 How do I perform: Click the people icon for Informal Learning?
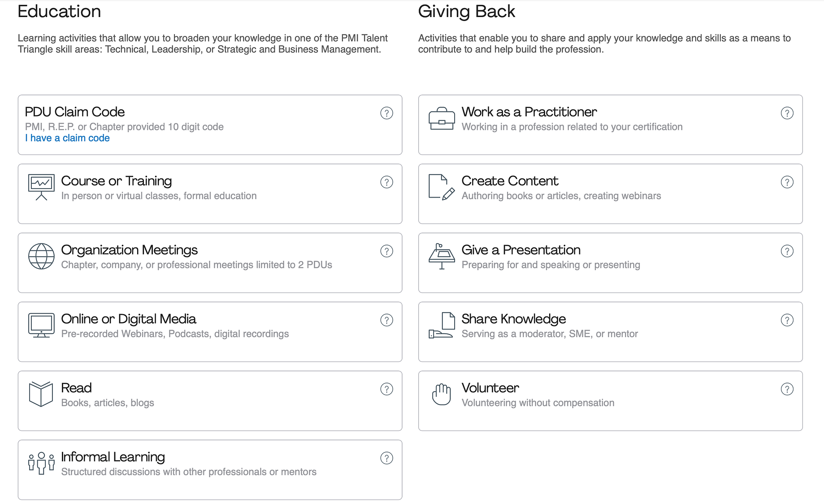(41, 463)
